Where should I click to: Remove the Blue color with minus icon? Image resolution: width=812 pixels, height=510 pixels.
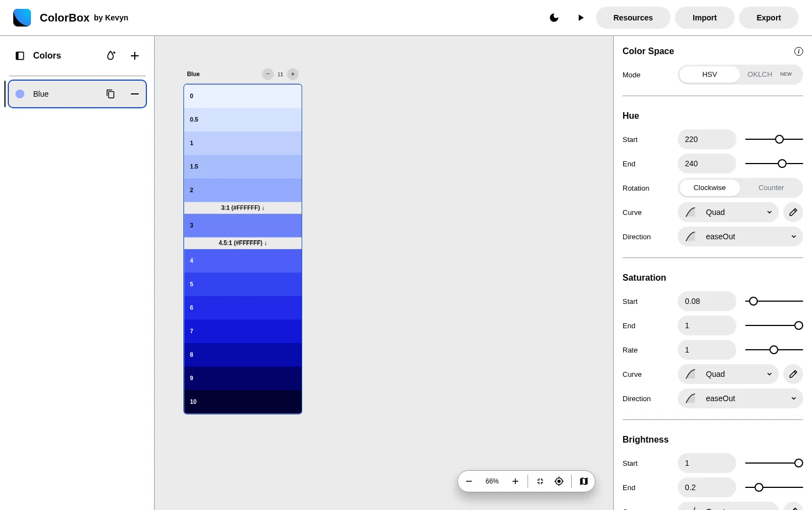pos(135,94)
